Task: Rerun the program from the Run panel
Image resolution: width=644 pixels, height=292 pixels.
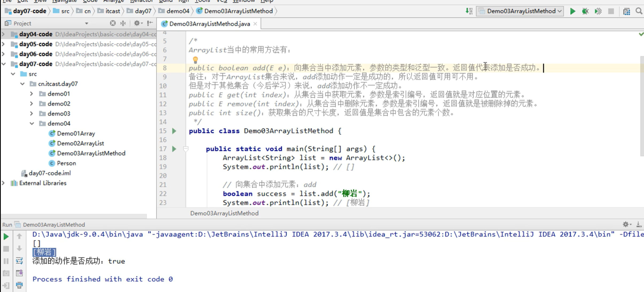Action: (6, 236)
